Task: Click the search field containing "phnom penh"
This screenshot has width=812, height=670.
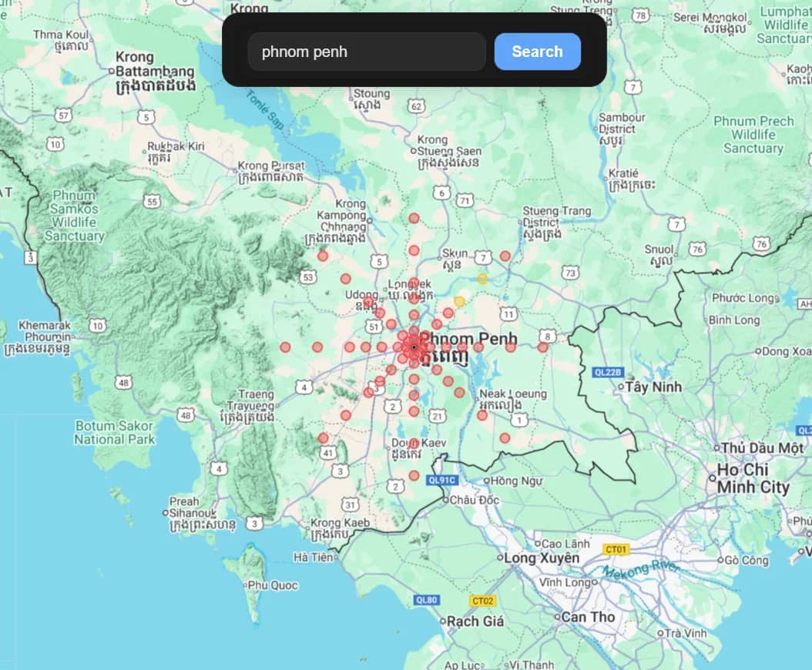Action: coord(367,52)
